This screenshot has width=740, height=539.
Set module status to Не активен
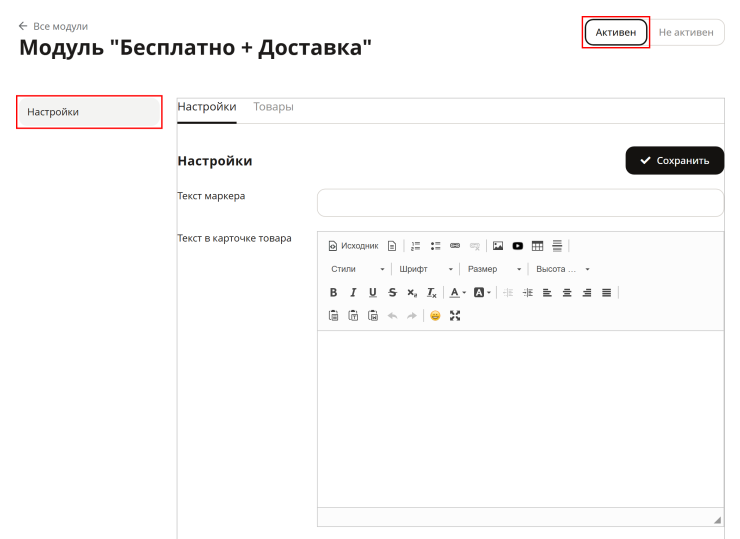coord(686,33)
